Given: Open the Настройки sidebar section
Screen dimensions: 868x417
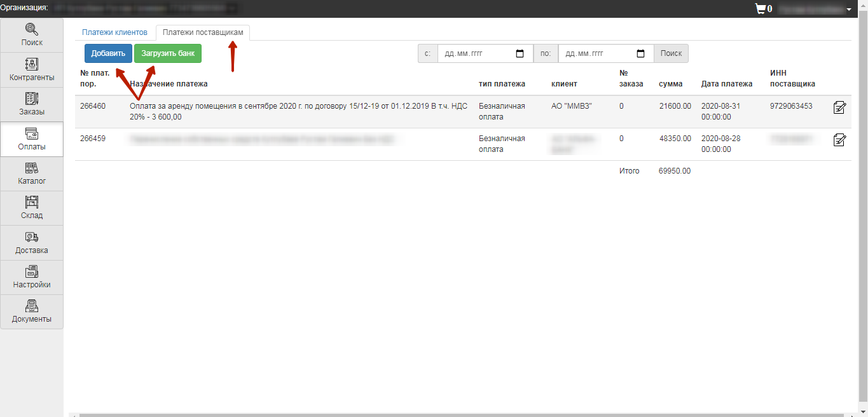Looking at the screenshot, I should [32, 278].
